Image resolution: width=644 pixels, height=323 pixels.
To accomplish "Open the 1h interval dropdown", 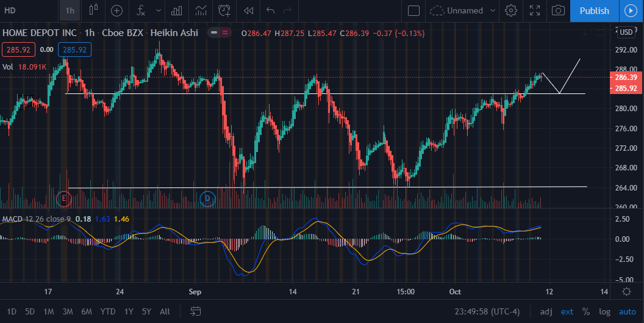I will tap(70, 11).
